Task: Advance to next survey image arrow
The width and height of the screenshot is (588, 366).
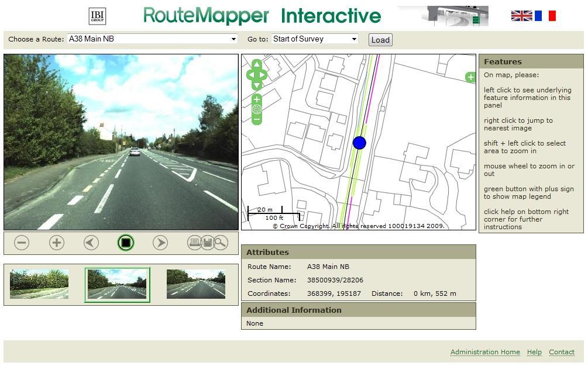Action: pyautogui.click(x=160, y=243)
